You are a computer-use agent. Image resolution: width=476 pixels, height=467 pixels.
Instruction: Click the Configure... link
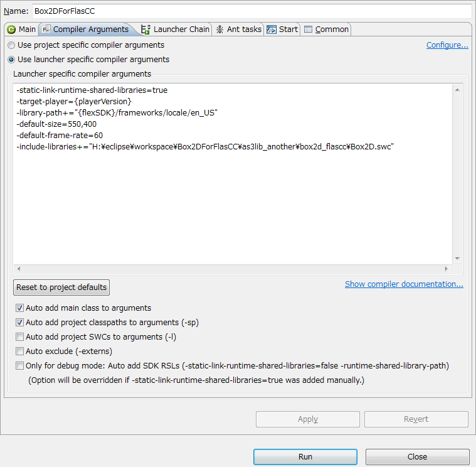447,45
